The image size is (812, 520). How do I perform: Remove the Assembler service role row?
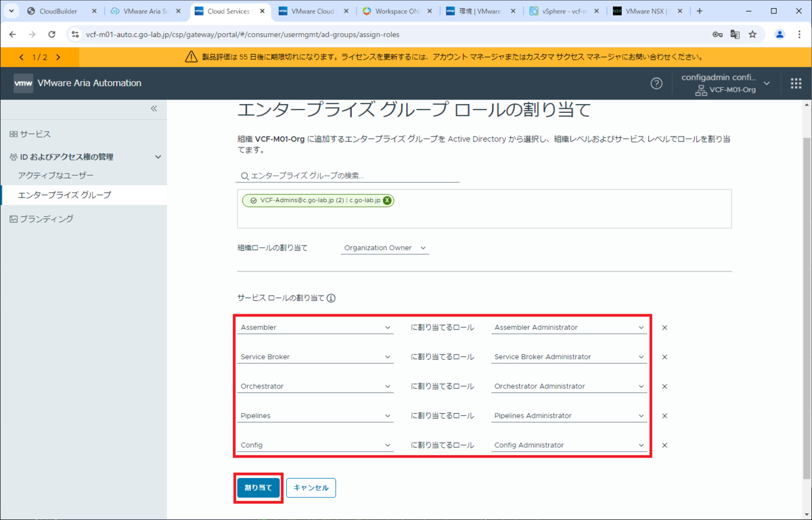(664, 327)
